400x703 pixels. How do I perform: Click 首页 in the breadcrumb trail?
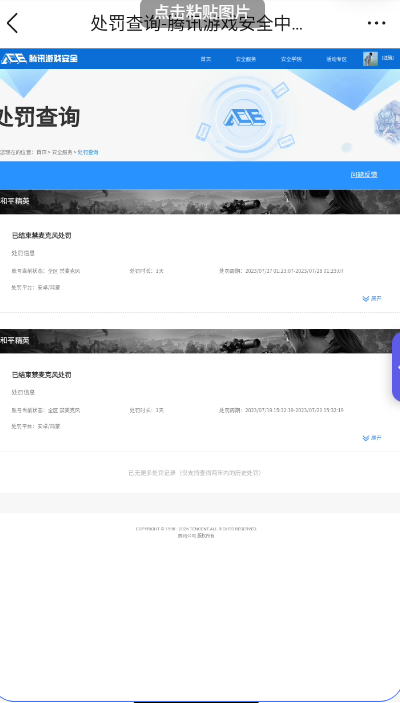(x=41, y=152)
